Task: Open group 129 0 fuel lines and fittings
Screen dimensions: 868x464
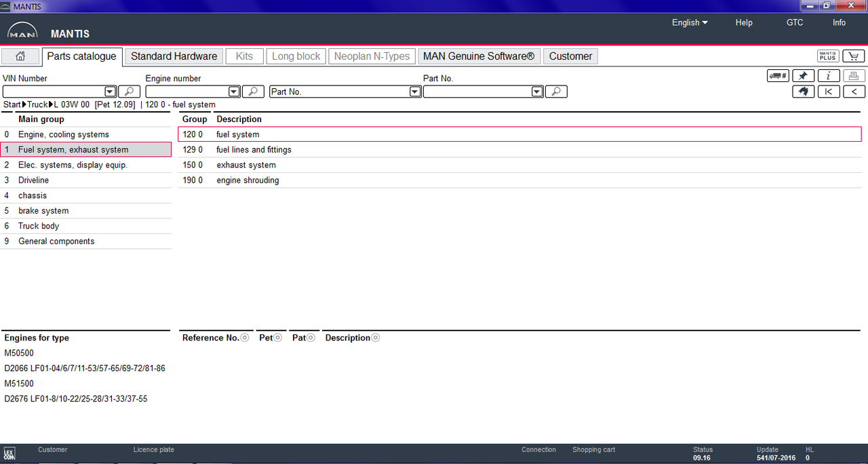Action: click(519, 150)
